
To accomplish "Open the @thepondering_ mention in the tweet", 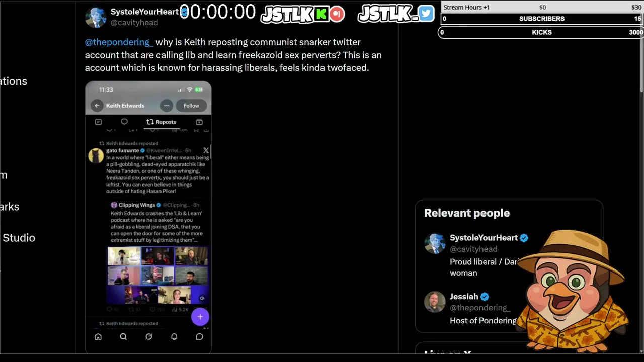I will (119, 42).
